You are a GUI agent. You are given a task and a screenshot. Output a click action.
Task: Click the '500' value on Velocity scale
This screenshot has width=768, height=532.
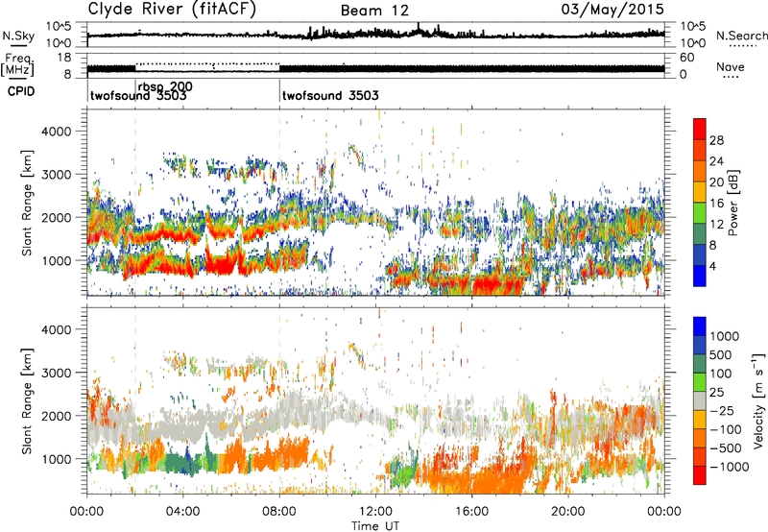point(721,355)
